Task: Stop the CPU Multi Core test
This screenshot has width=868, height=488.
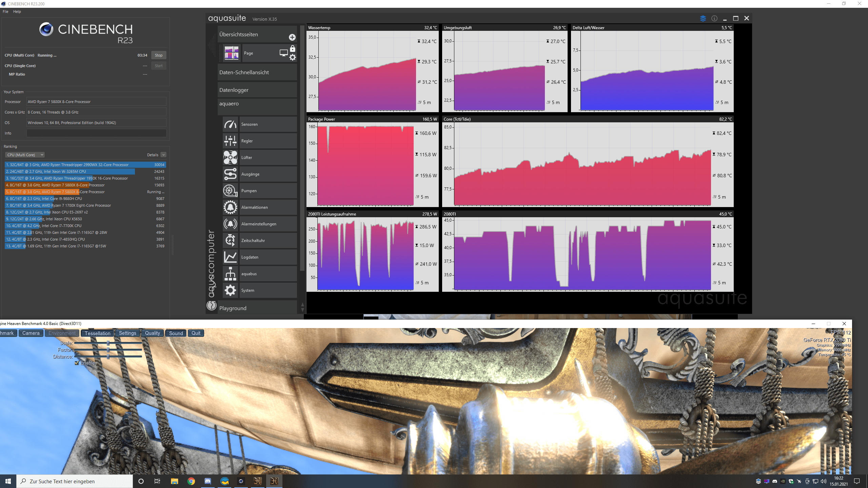Action: tap(158, 55)
